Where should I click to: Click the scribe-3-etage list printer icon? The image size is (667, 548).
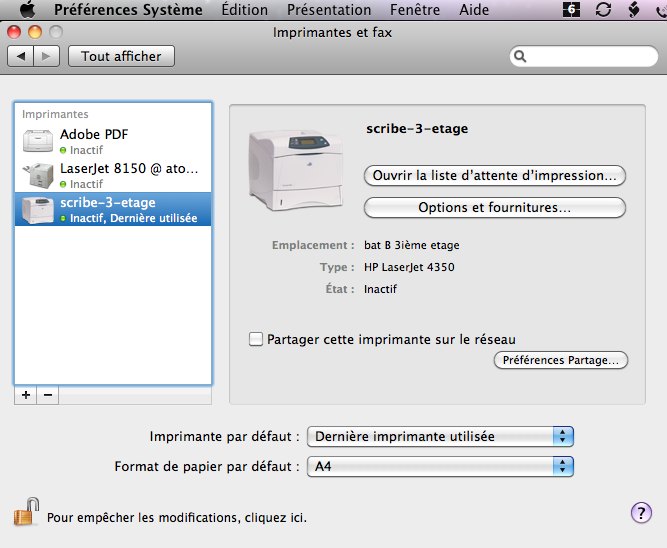[x=38, y=210]
